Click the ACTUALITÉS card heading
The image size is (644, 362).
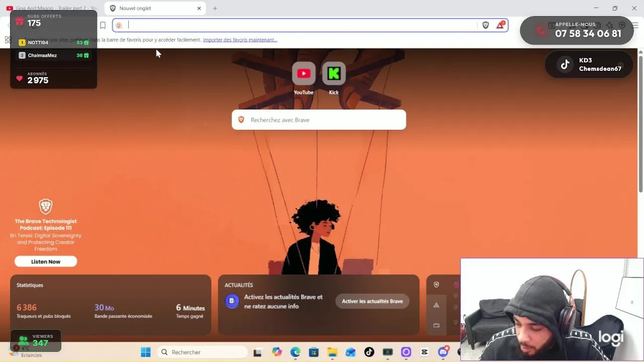(x=238, y=285)
